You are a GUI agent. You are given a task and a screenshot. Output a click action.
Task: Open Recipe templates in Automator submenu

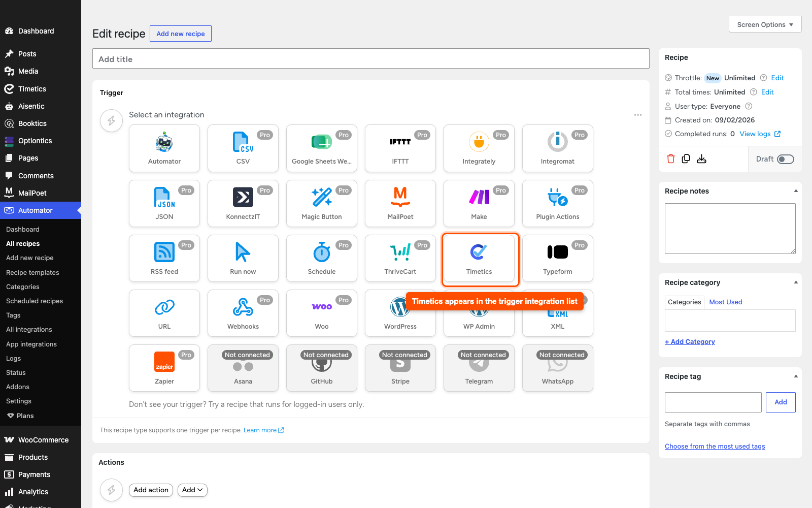32,272
